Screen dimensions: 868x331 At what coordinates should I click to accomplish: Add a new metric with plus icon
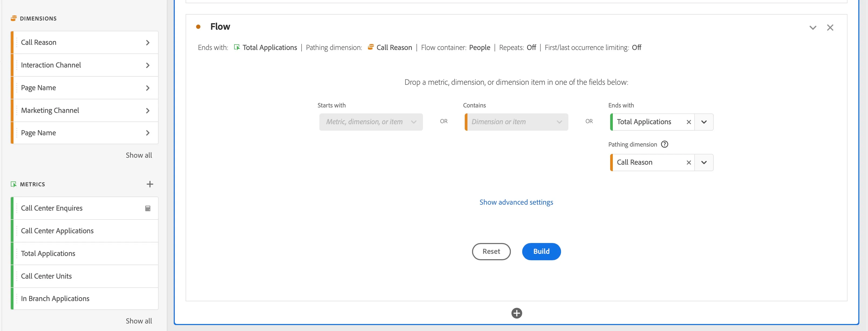point(150,184)
